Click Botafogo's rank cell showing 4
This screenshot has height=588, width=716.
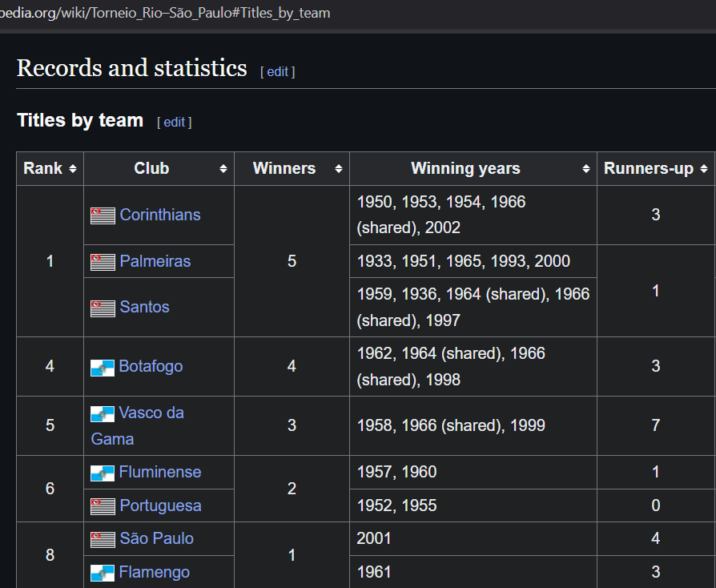pyautogui.click(x=50, y=366)
